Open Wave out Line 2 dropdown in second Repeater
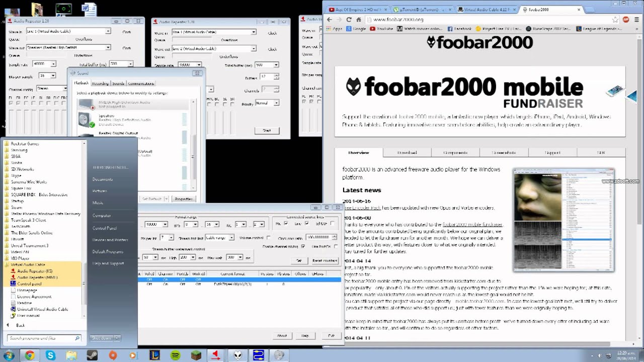The image size is (644, 362). [x=214, y=49]
